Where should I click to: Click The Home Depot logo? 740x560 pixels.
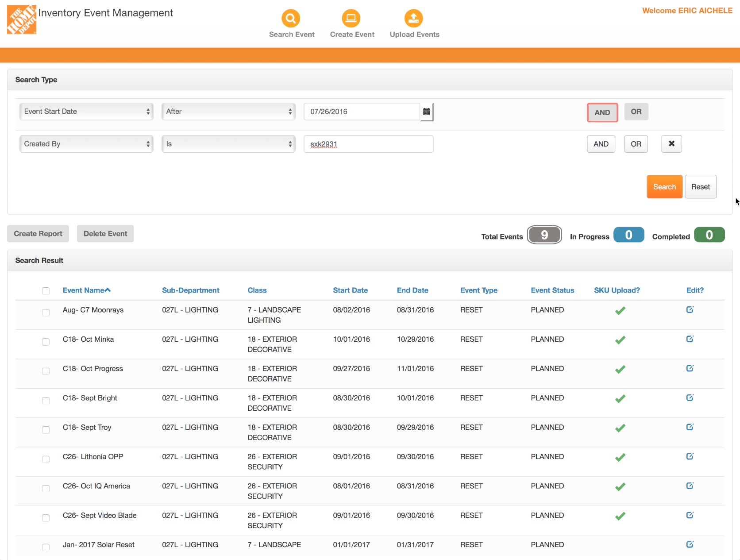(x=21, y=19)
